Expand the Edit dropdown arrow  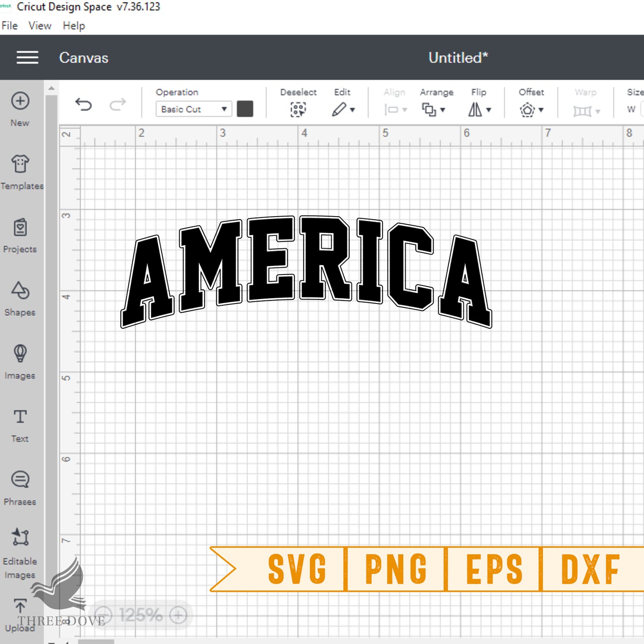point(353,110)
